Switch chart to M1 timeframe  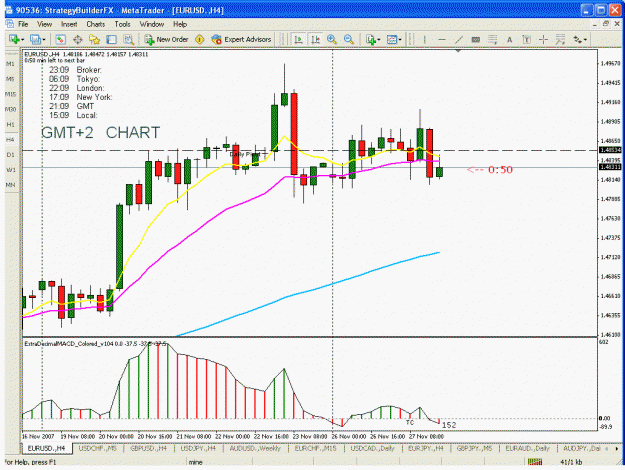pyautogui.click(x=10, y=64)
